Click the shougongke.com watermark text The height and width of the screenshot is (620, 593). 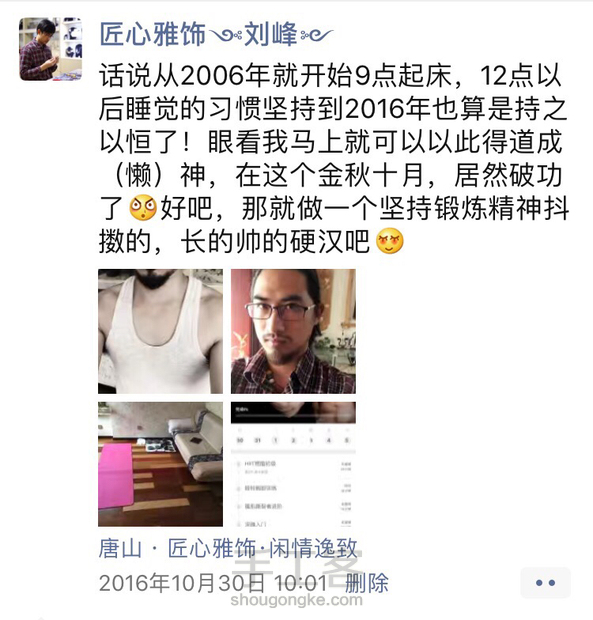tap(296, 600)
